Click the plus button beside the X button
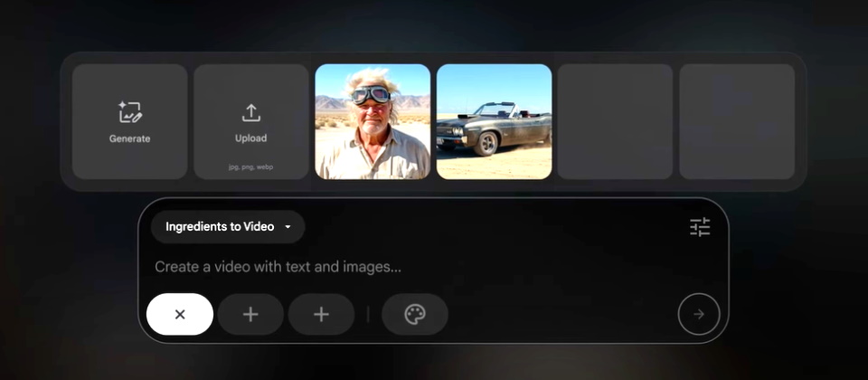This screenshot has height=380, width=868. coord(250,314)
